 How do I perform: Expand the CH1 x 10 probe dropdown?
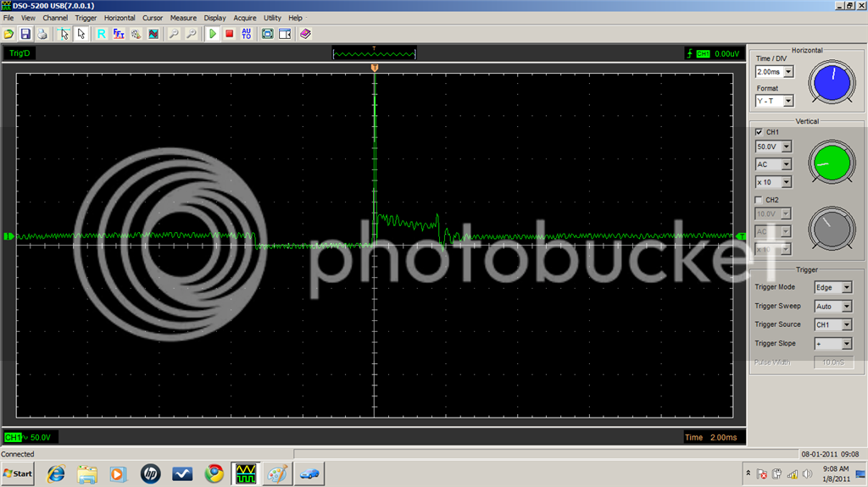pyautogui.click(x=787, y=182)
